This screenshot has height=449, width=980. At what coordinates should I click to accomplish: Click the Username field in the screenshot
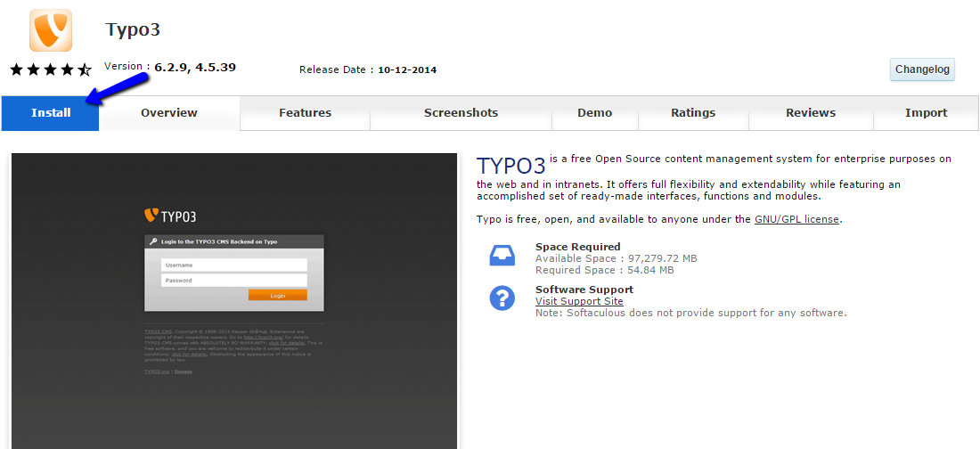[x=234, y=265]
